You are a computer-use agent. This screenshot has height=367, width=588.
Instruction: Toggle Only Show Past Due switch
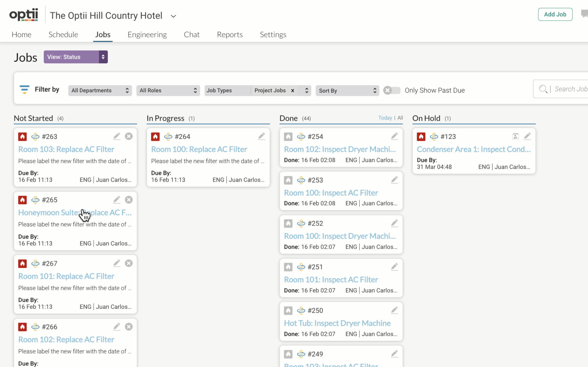click(x=391, y=90)
